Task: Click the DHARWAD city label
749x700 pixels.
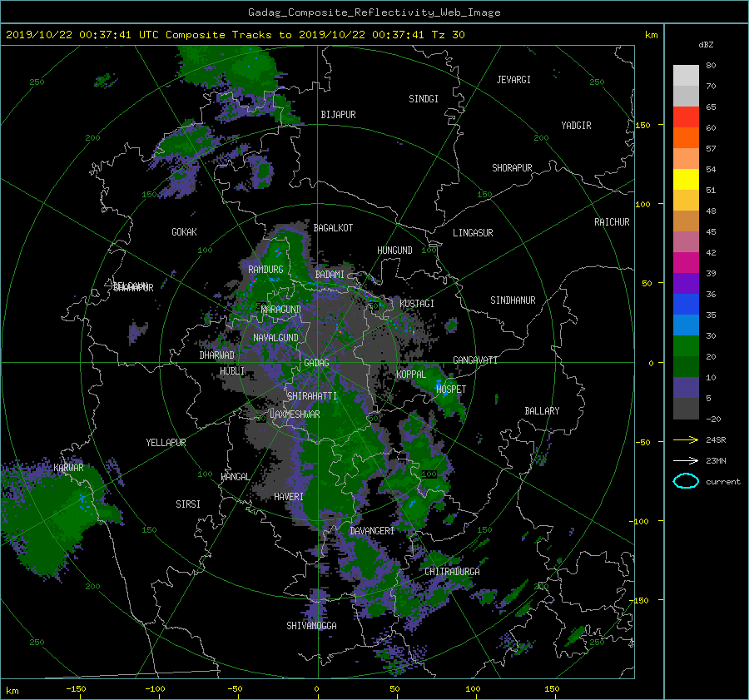Action: point(217,355)
